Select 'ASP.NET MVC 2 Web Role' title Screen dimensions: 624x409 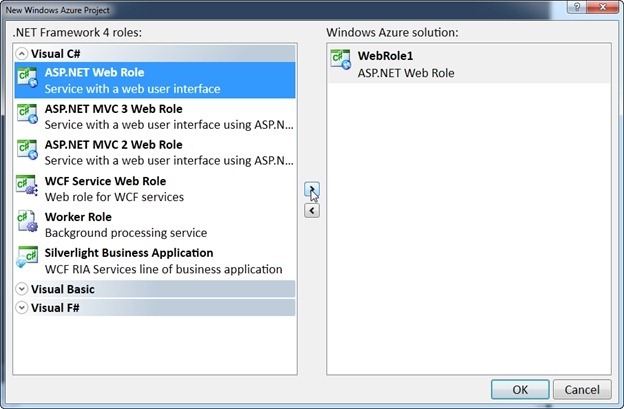coord(113,144)
